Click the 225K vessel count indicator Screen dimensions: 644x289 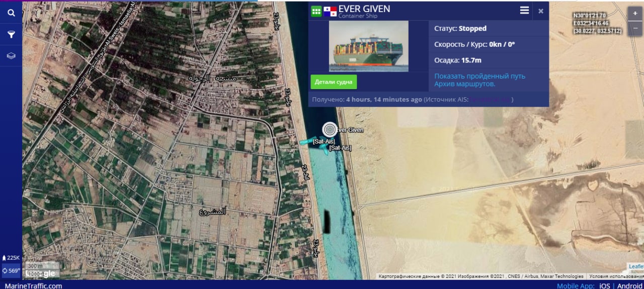coord(11,258)
